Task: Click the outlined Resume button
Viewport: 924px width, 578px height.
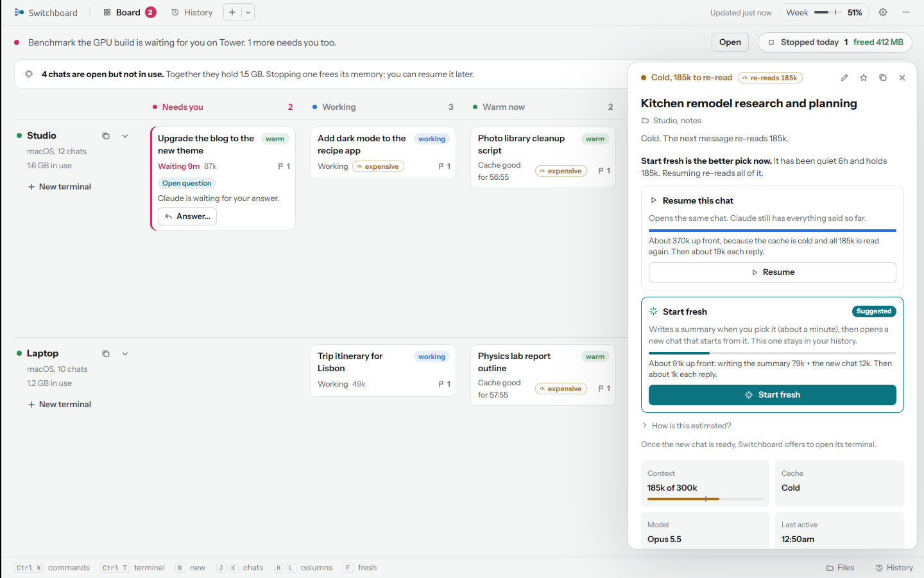Action: [x=773, y=272]
